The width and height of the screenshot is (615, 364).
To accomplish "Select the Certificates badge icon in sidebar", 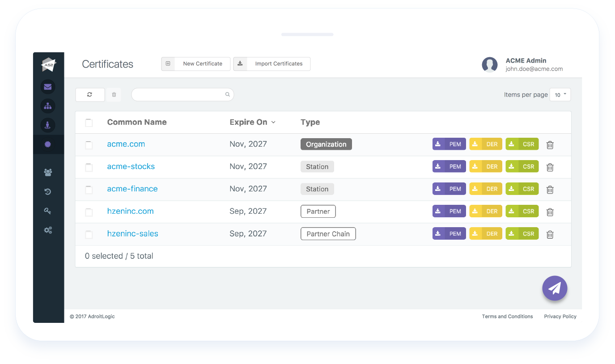I will tap(48, 144).
